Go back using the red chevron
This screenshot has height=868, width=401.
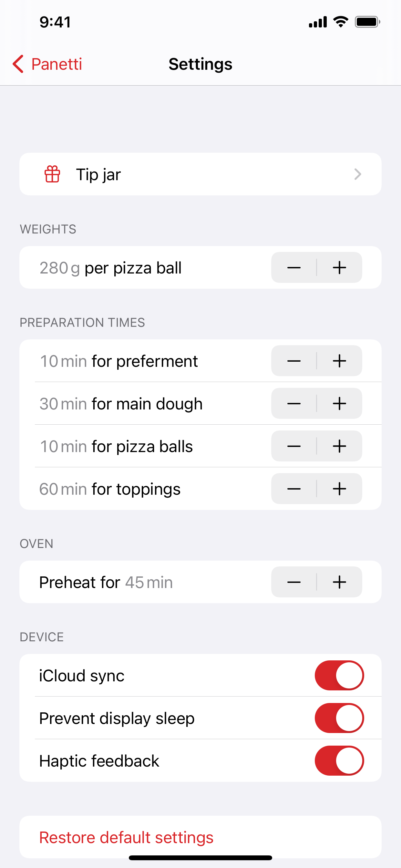click(18, 64)
